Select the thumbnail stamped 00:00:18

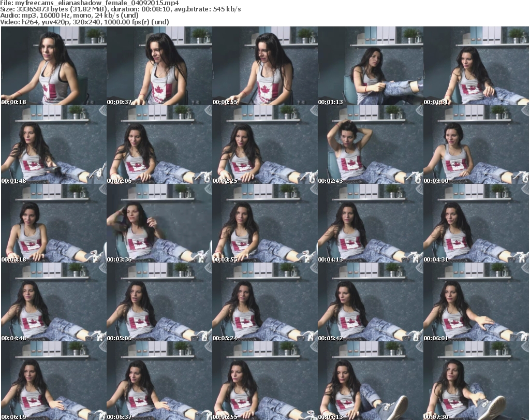[54, 66]
